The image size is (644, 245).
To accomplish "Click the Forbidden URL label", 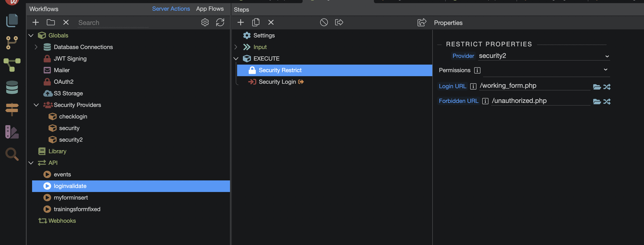I will point(459,101).
